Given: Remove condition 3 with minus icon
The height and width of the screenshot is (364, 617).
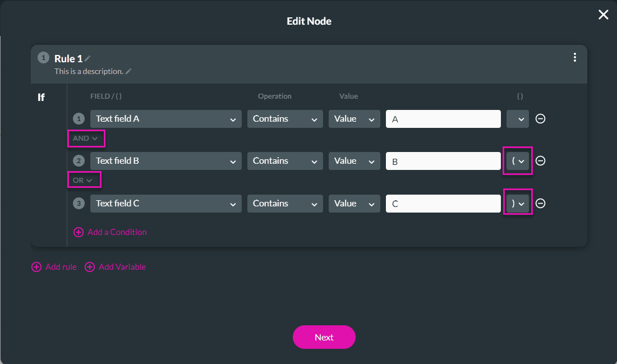Looking at the screenshot, I should pyautogui.click(x=540, y=203).
